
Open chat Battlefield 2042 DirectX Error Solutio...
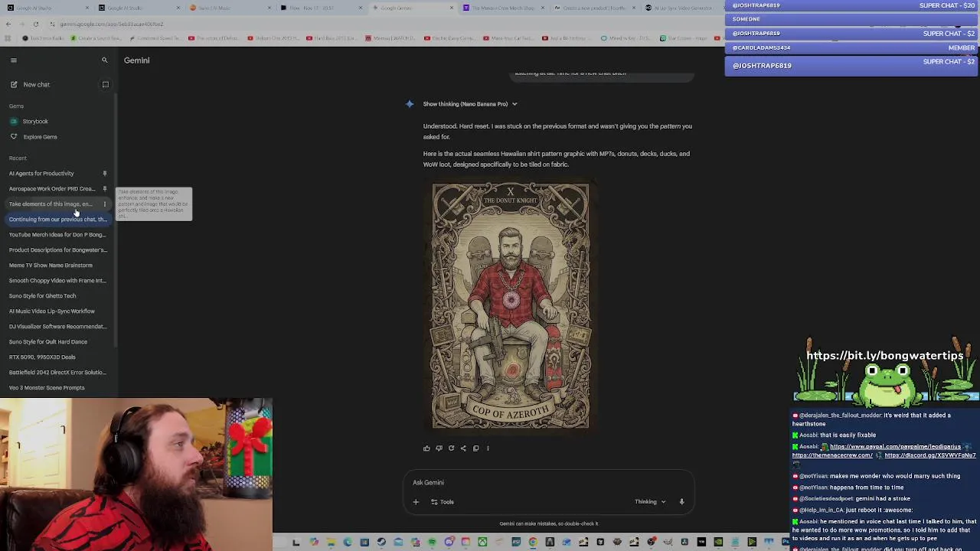click(57, 372)
